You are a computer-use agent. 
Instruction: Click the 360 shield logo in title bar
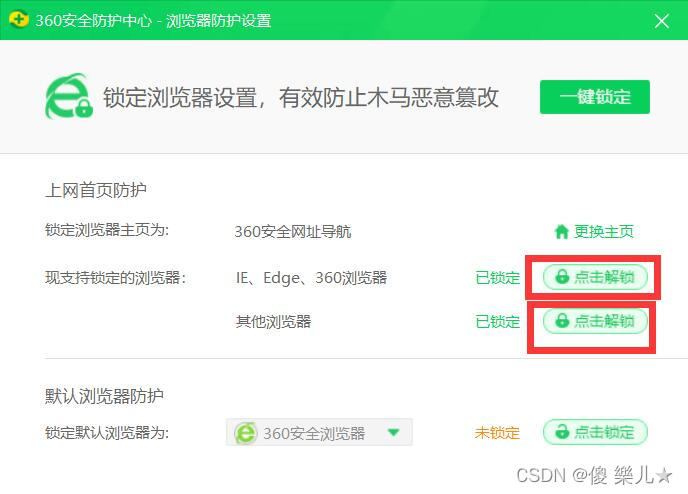(18, 20)
